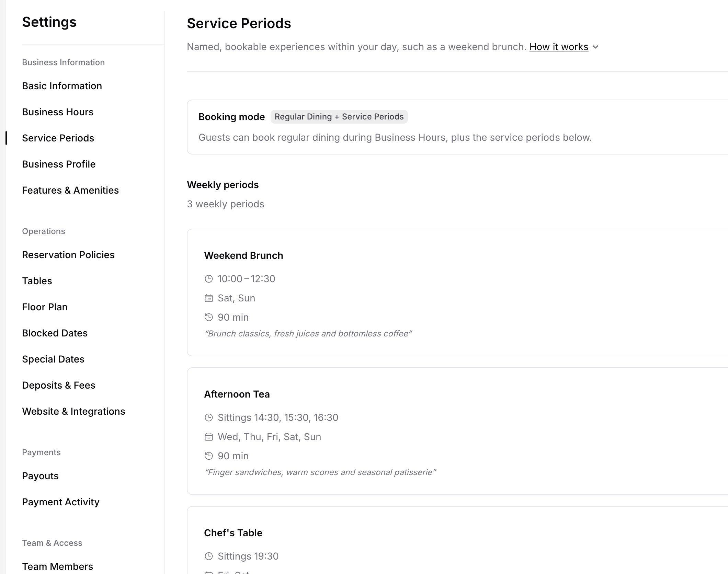
Task: Go to Business Hours in sidebar
Action: (58, 112)
